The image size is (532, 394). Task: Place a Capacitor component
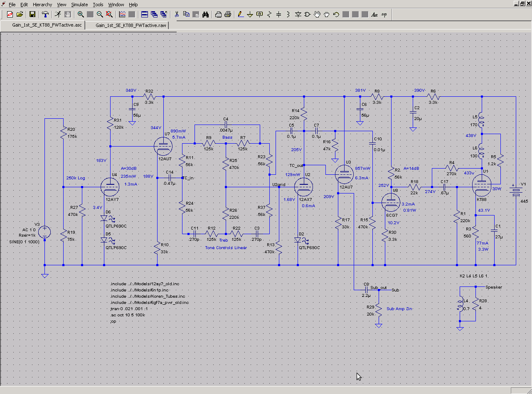tap(279, 15)
